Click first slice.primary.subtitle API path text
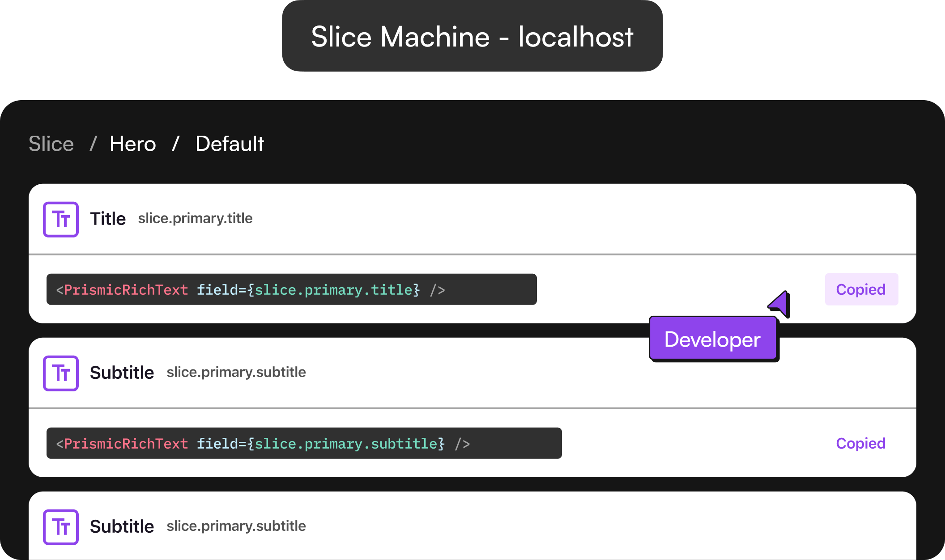 (236, 372)
